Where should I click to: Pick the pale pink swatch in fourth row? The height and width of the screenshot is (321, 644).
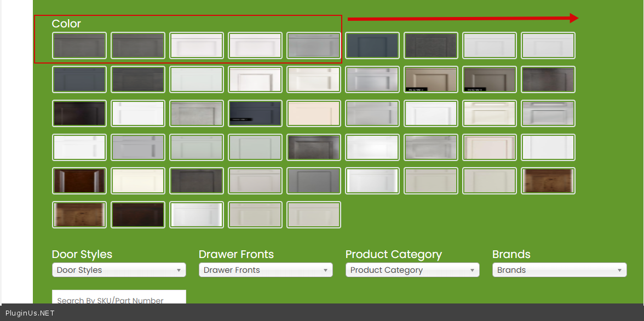tap(490, 147)
